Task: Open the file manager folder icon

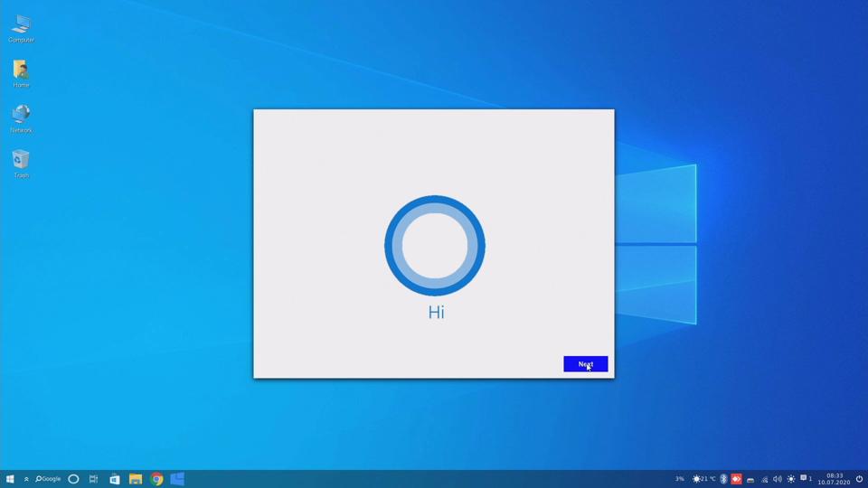Action: (x=136, y=479)
